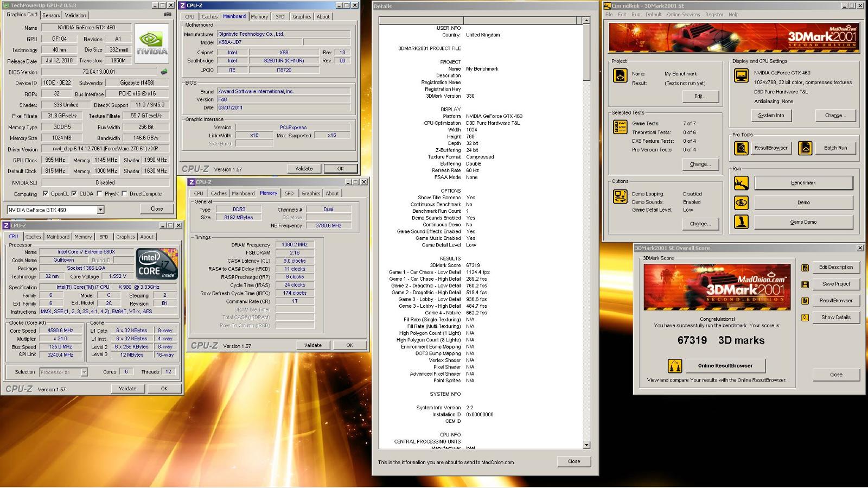Click the Benchmark icon in the Run section
The image size is (868, 488).
point(741,183)
